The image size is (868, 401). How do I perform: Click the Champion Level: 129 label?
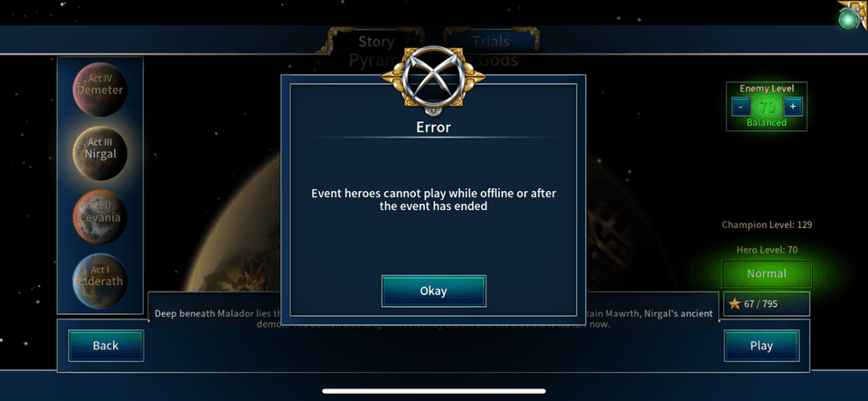(x=767, y=224)
